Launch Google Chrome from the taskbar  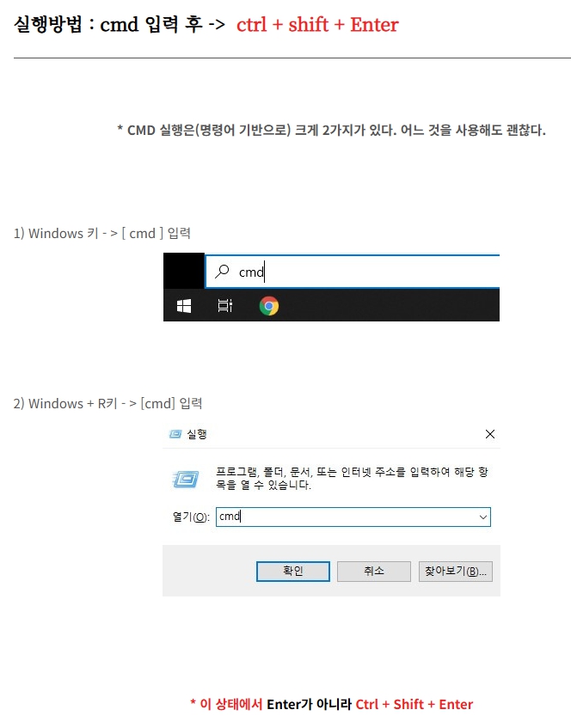point(269,306)
